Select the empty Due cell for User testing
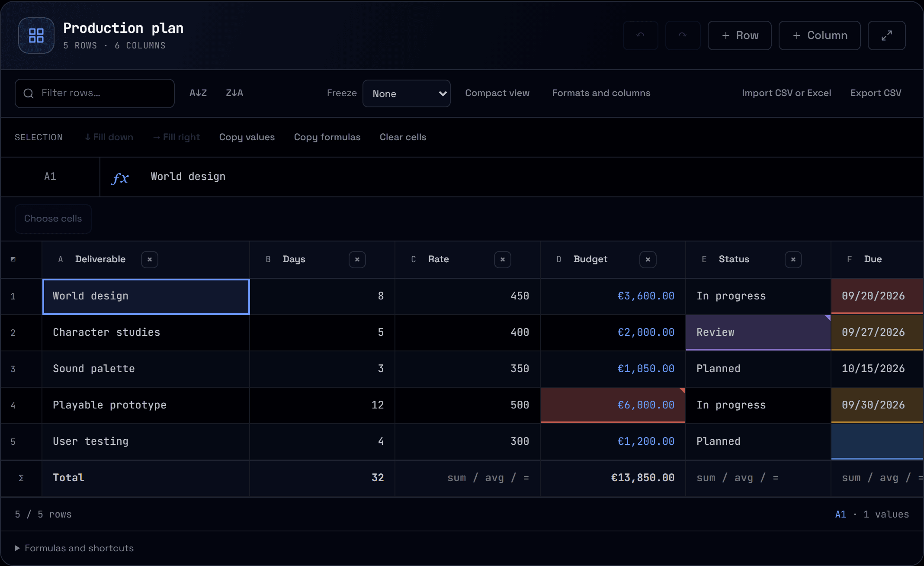Screen dimensions: 924x566 [877, 442]
